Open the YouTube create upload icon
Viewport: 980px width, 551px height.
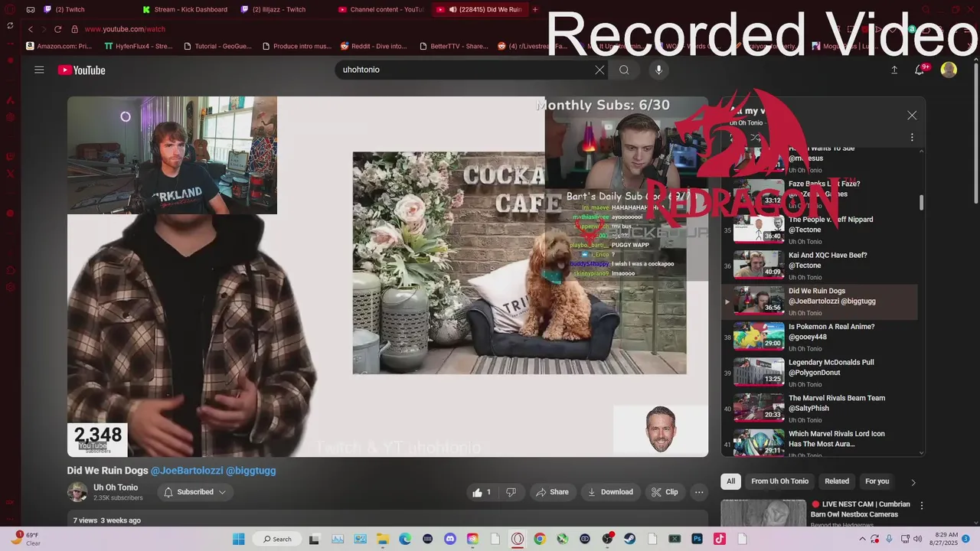[x=893, y=70]
